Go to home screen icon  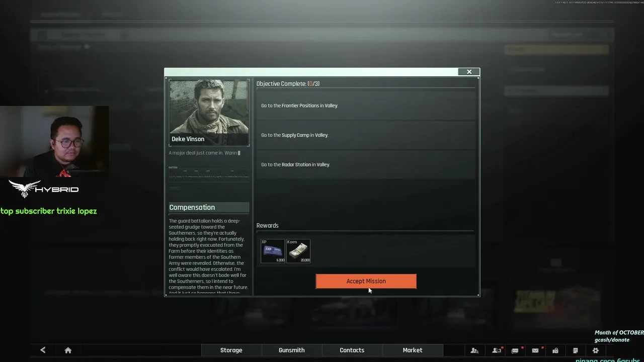(x=68, y=350)
